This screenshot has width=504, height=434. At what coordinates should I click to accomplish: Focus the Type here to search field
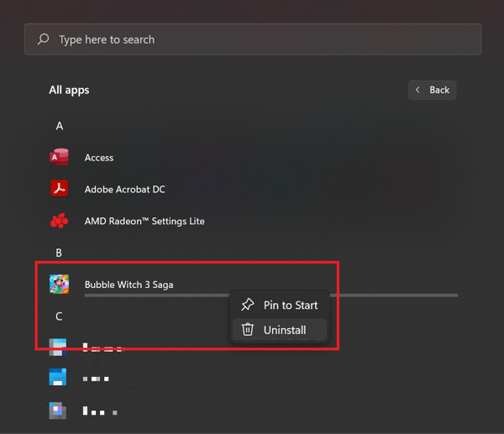[253, 39]
